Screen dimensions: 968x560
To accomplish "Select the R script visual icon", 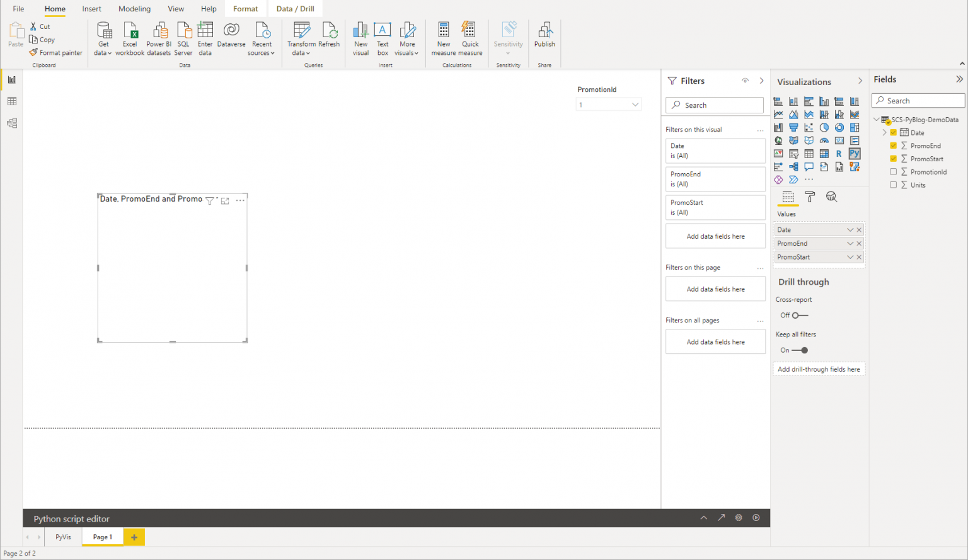I will 839,153.
